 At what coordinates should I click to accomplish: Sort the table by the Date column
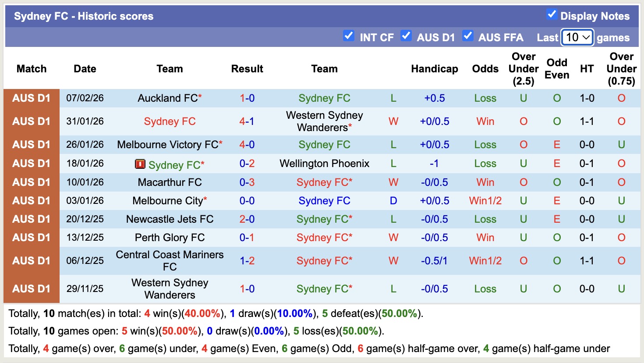[85, 69]
